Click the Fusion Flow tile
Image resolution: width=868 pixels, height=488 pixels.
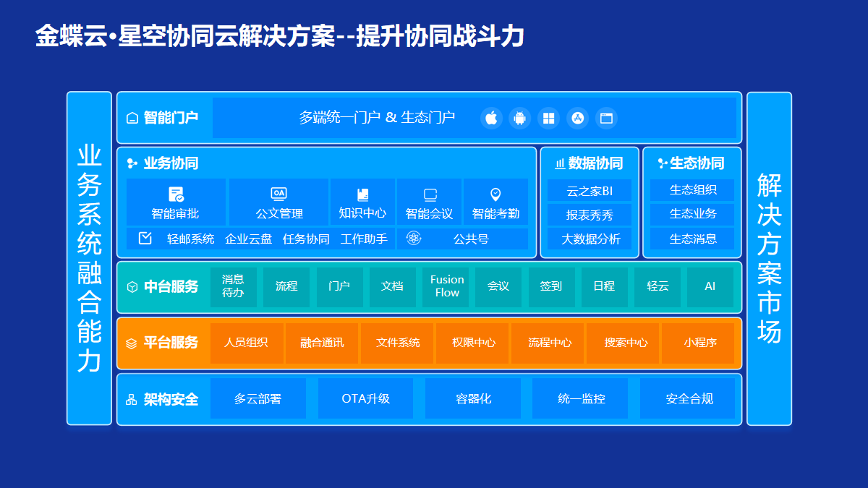446,287
